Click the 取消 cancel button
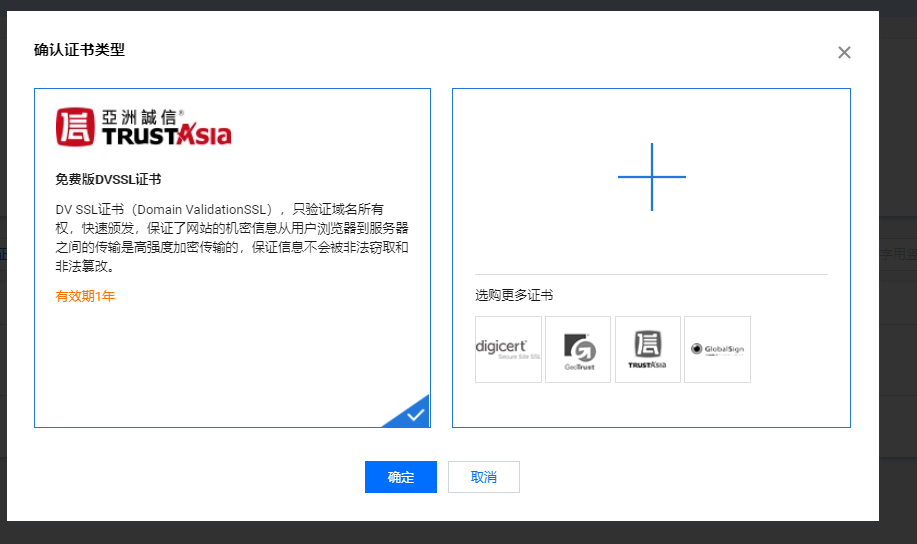Image resolution: width=917 pixels, height=544 pixels. 484,477
